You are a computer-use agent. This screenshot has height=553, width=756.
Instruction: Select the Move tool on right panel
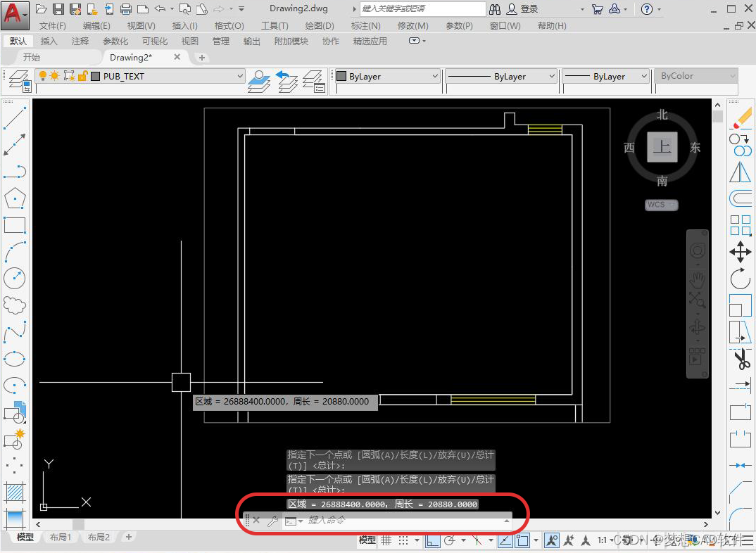tap(741, 251)
